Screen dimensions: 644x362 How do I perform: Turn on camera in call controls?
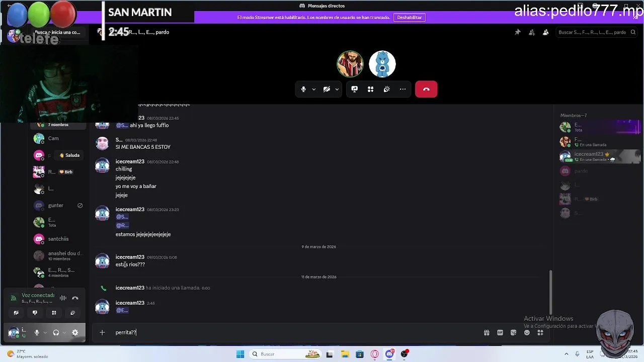pyautogui.click(x=327, y=89)
